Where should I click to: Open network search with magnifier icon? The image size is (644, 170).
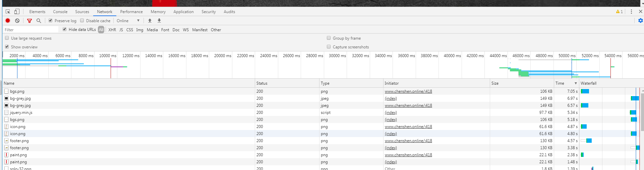click(39, 20)
